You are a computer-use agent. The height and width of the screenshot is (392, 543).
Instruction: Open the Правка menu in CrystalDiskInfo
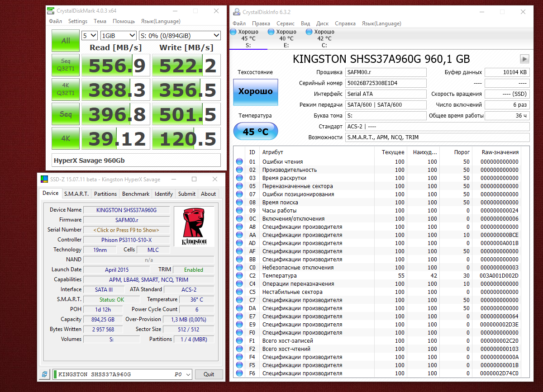[x=261, y=24]
